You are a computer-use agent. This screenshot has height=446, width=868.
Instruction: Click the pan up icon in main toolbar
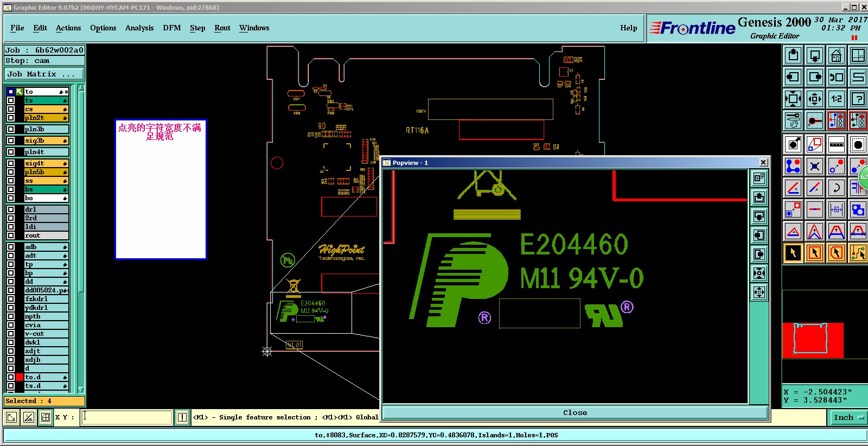(793, 55)
